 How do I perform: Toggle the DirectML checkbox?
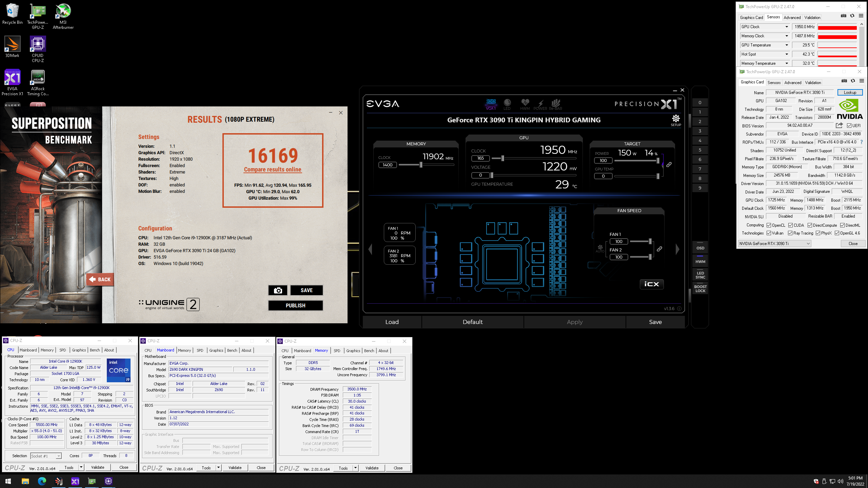click(842, 225)
